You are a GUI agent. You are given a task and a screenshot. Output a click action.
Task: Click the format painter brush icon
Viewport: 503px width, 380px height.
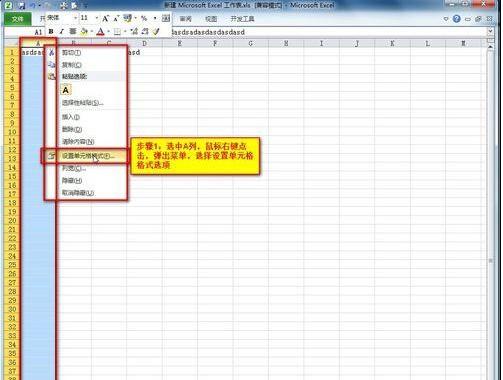[x=156, y=31]
